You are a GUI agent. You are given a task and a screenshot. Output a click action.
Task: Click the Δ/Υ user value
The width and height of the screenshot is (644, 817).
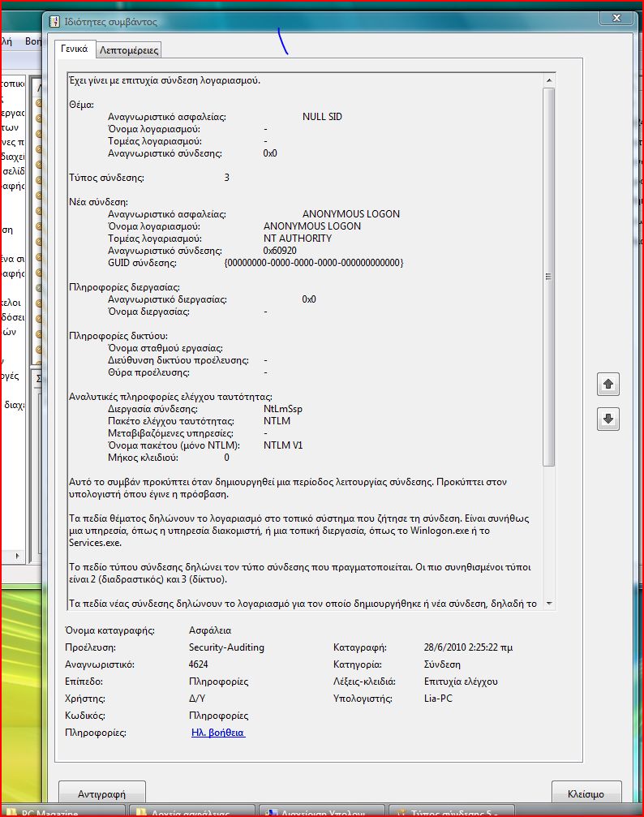(197, 699)
